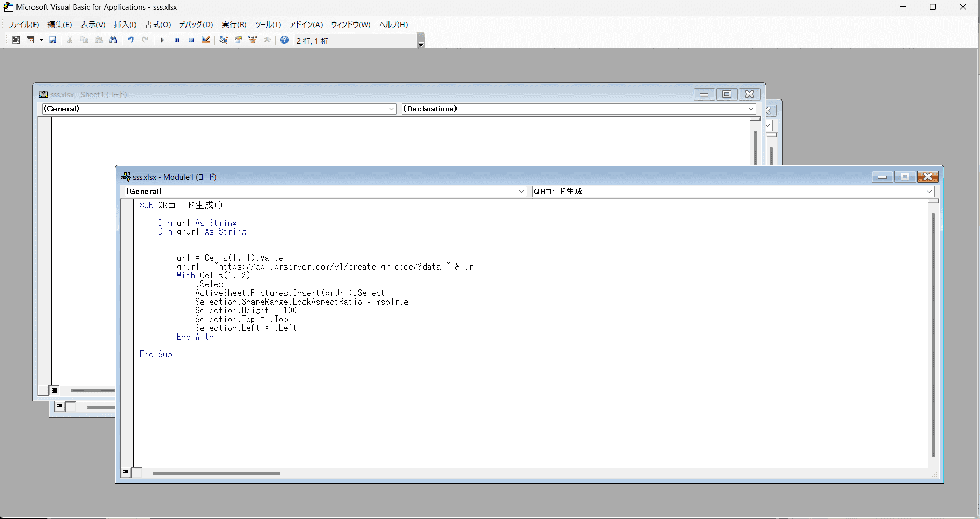The height and width of the screenshot is (519, 980).
Task: Undo the last edit in the toolbar
Action: point(131,40)
